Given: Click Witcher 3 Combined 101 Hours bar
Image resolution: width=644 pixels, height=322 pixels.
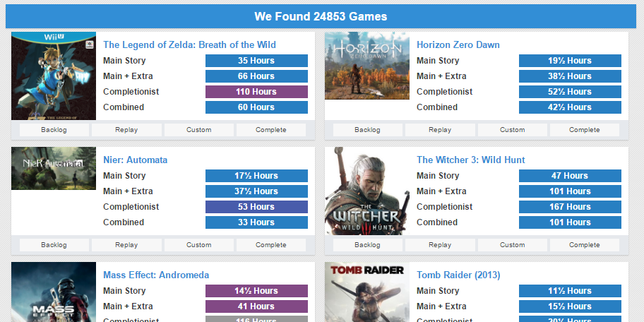Looking at the screenshot, I should tap(570, 222).
